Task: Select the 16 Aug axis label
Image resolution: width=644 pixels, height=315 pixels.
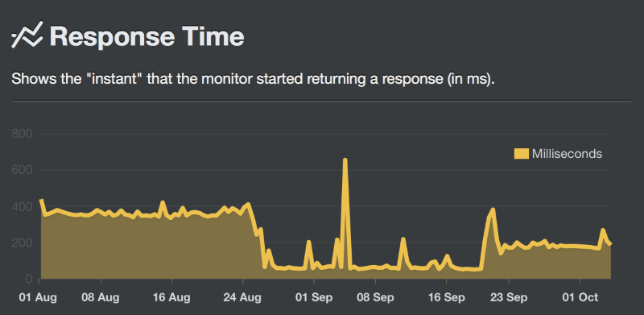Action: [x=171, y=297]
